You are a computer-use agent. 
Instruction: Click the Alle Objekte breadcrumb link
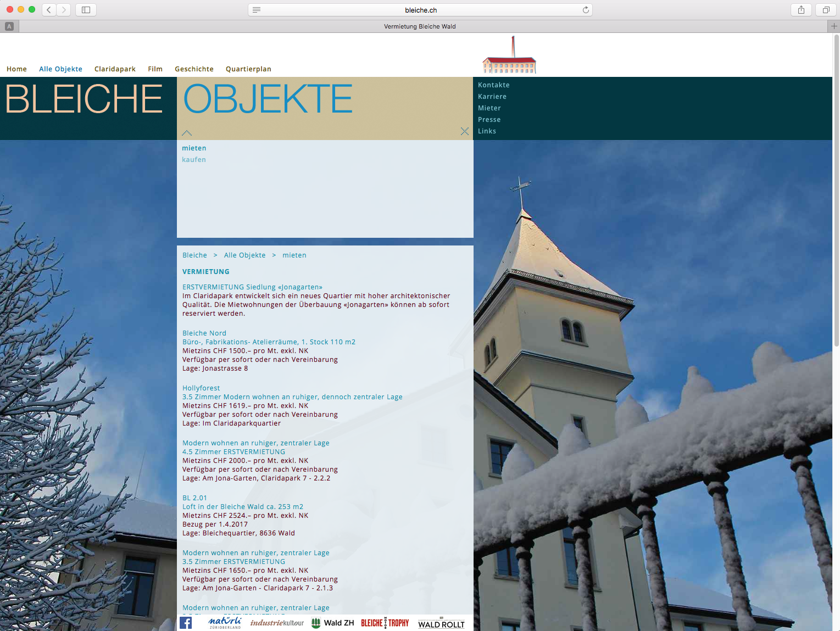pyautogui.click(x=244, y=255)
